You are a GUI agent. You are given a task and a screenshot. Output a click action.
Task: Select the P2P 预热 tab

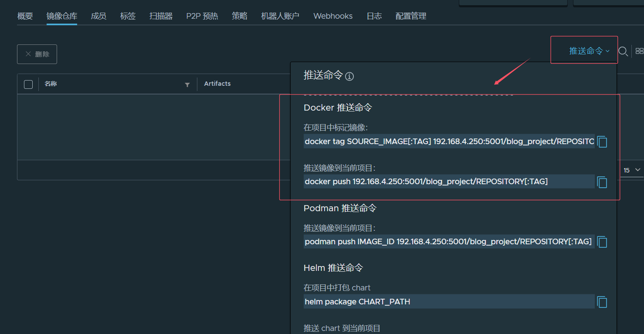(x=202, y=16)
